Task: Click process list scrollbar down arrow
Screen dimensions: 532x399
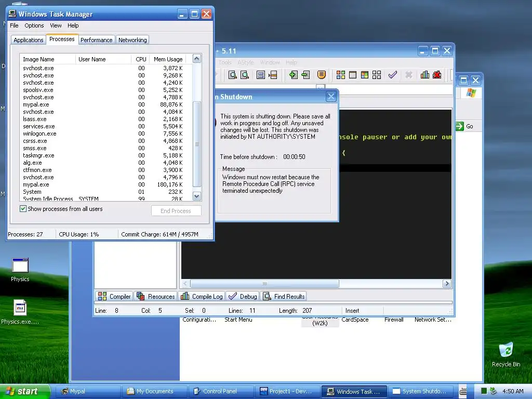Action: click(x=197, y=196)
